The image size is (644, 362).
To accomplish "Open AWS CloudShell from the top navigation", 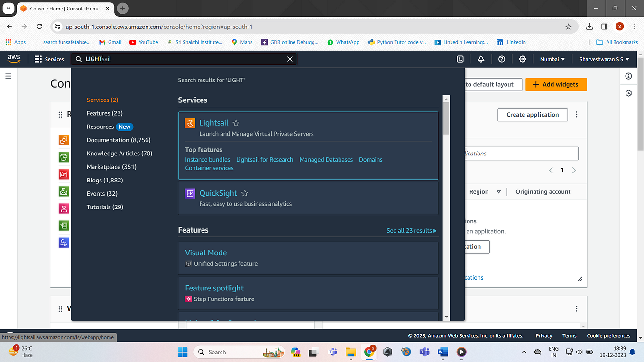I will click(460, 59).
